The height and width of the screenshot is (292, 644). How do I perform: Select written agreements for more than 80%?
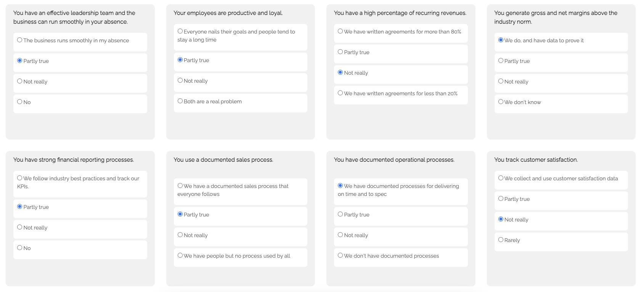tap(340, 31)
